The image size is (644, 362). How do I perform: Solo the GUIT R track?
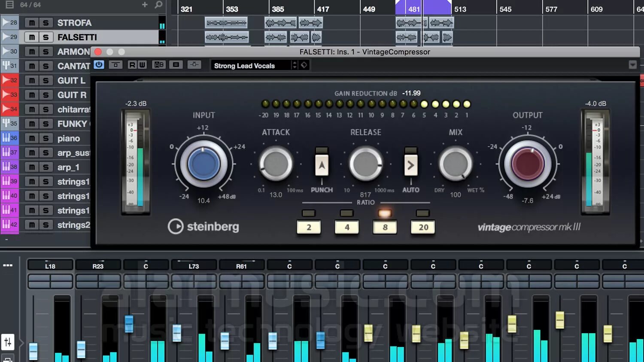tap(46, 95)
